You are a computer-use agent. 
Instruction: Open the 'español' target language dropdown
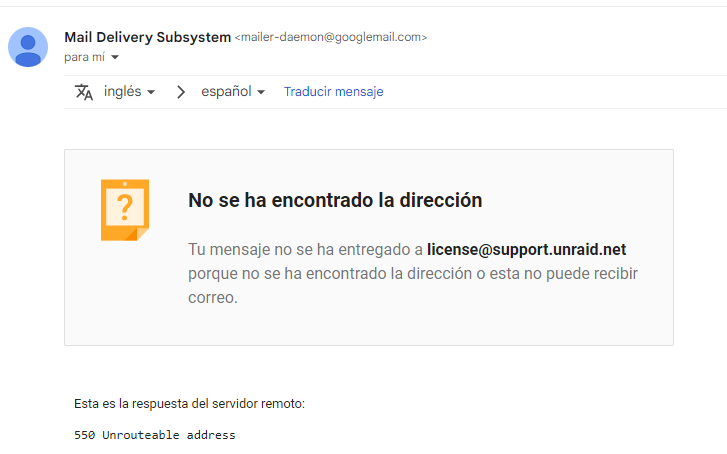[x=233, y=92]
